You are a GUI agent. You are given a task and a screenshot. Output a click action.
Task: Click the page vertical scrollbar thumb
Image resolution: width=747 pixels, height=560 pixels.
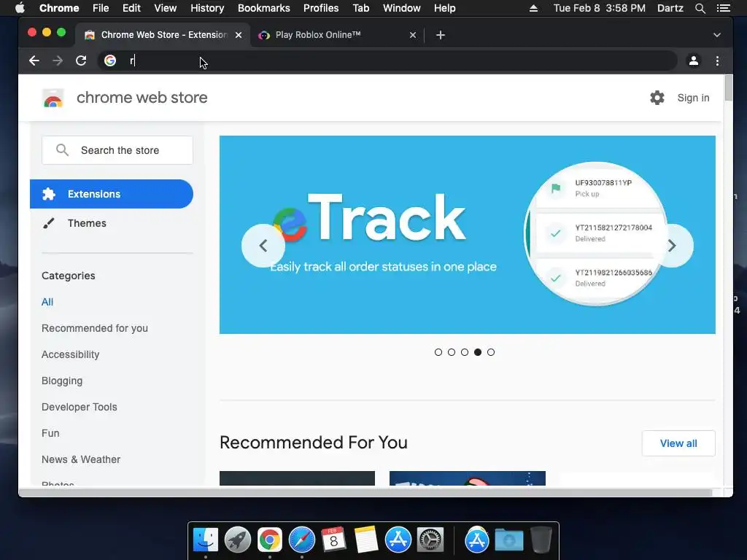coord(728,87)
